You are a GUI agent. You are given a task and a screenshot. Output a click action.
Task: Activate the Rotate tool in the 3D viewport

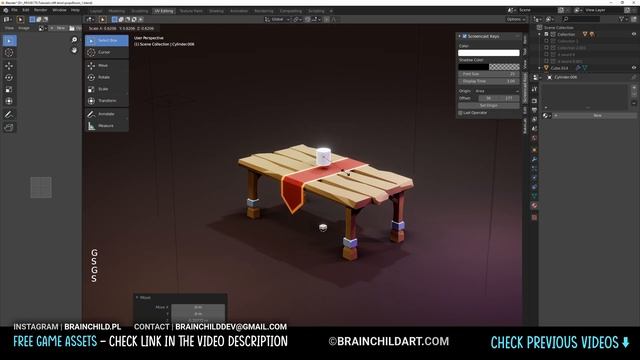click(x=107, y=77)
